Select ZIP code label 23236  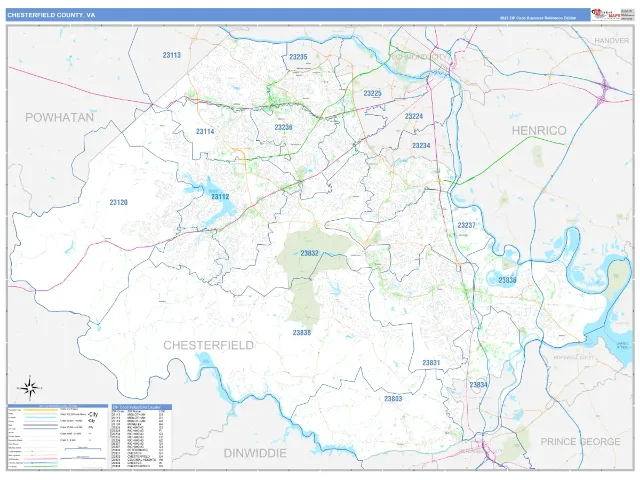tap(283, 127)
